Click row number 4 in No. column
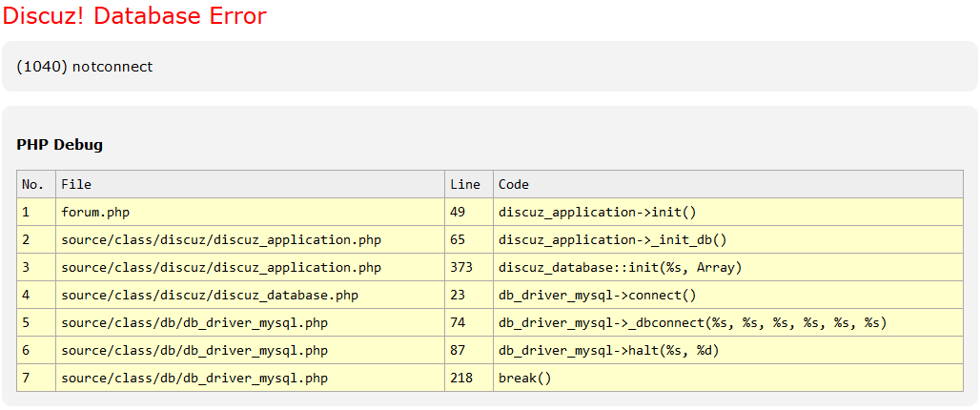 (x=36, y=295)
